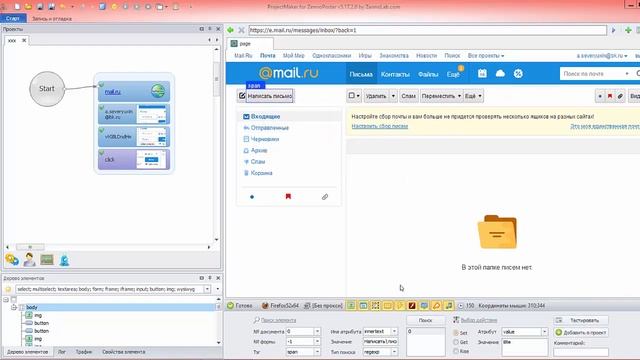The image size is (640, 360).
Task: Click the open folder icon in title toolbar
Action: pyautogui.click(x=29, y=7)
